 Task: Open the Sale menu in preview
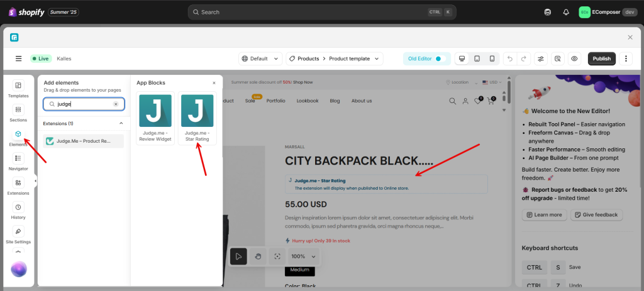pyautogui.click(x=250, y=101)
